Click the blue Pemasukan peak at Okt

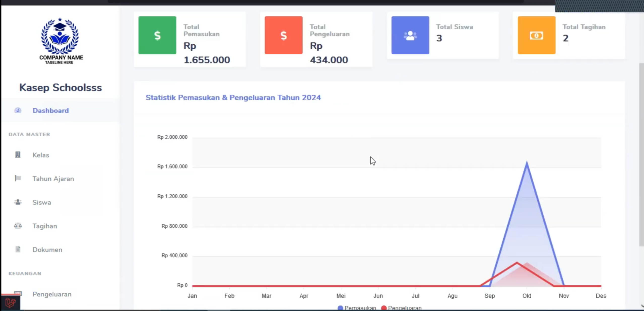click(527, 163)
